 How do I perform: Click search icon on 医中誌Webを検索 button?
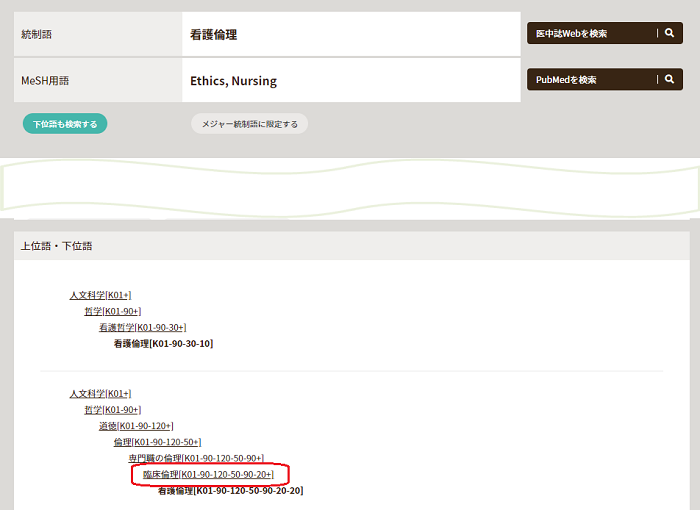pyautogui.click(x=669, y=33)
